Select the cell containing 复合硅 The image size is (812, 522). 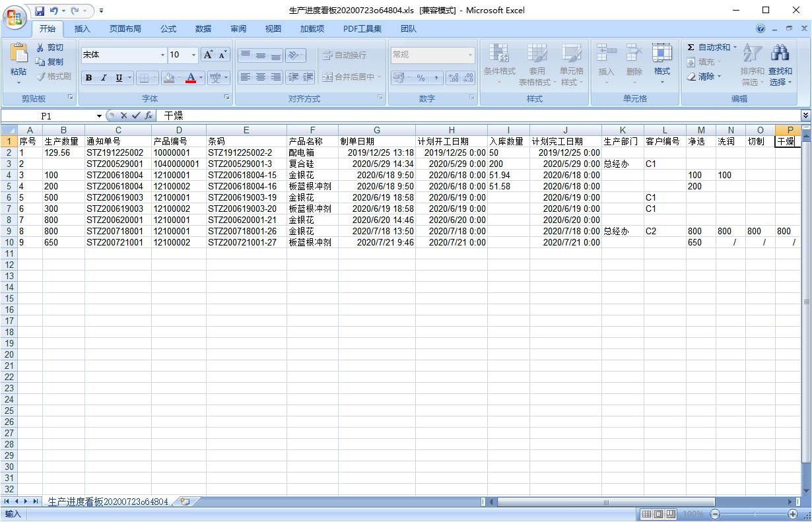click(312, 164)
